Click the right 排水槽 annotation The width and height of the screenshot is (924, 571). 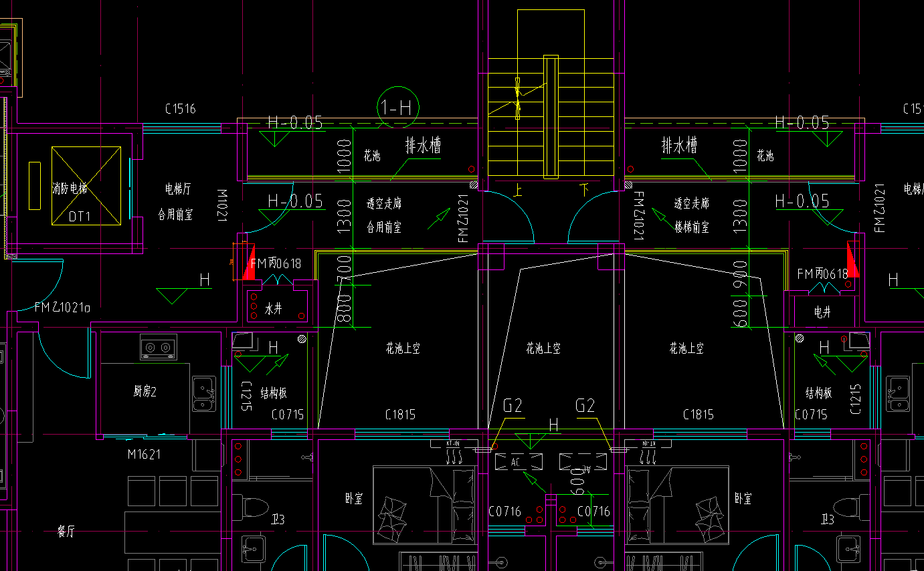pyautogui.click(x=680, y=144)
